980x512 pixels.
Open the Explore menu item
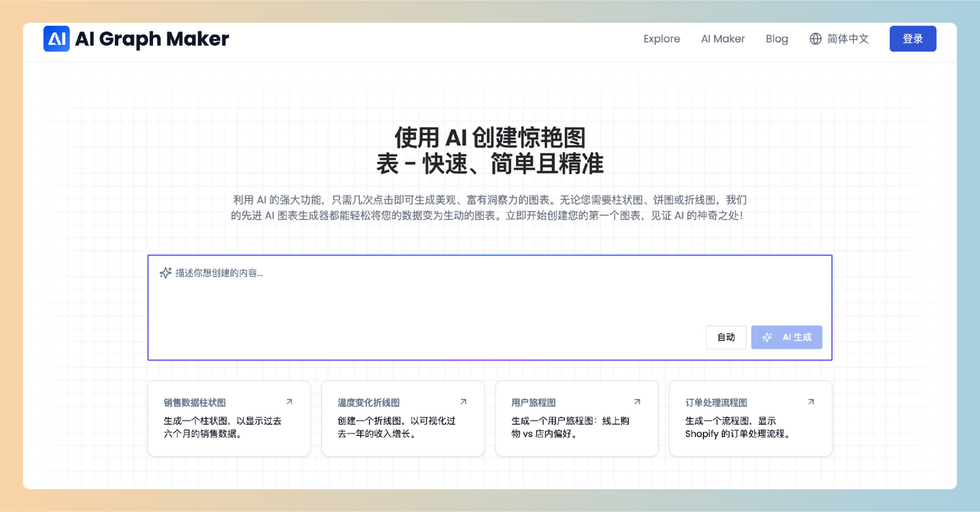[x=661, y=39]
